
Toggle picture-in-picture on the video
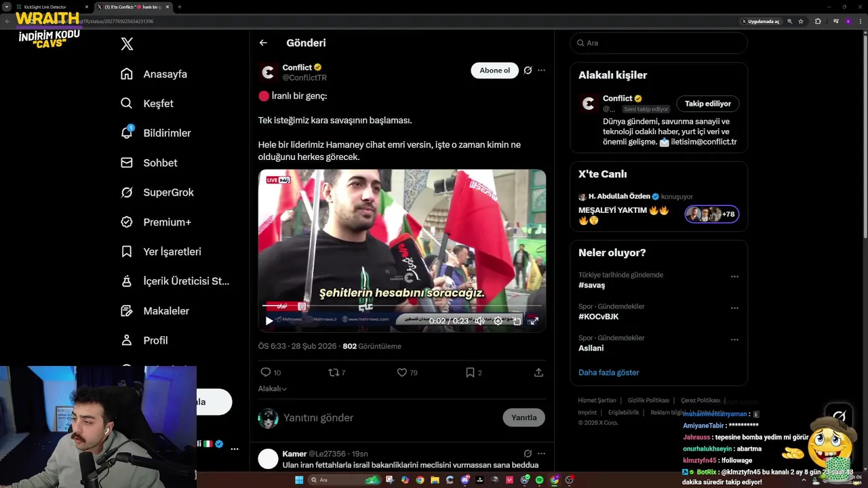pyautogui.click(x=517, y=321)
